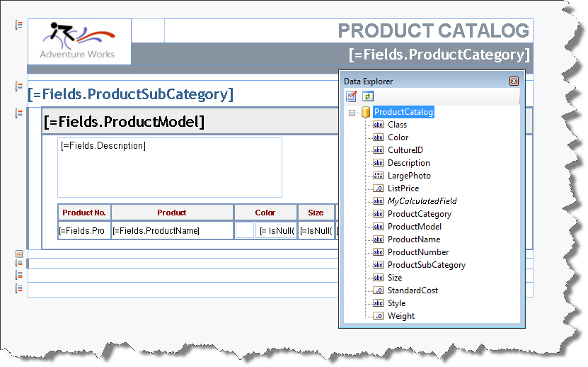This screenshot has height=367, width=588.
Task: Select the [=Fields.ProductSubCategory] text box
Action: [131, 94]
